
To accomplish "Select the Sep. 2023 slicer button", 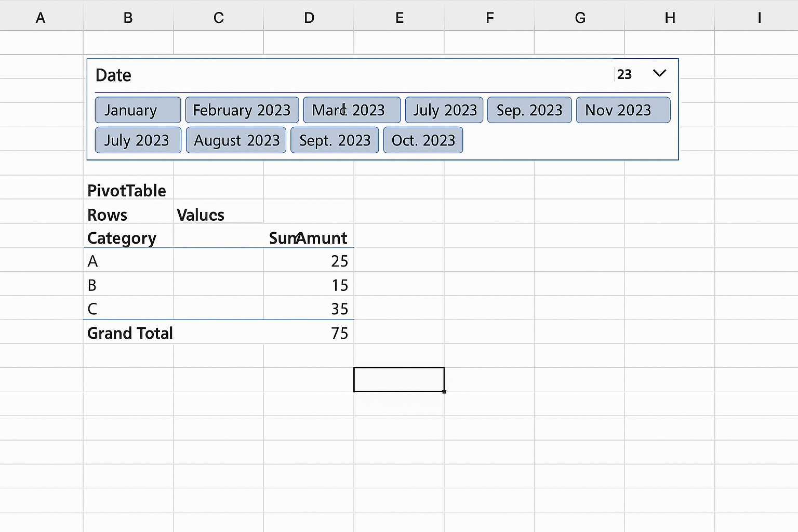I will coord(529,110).
